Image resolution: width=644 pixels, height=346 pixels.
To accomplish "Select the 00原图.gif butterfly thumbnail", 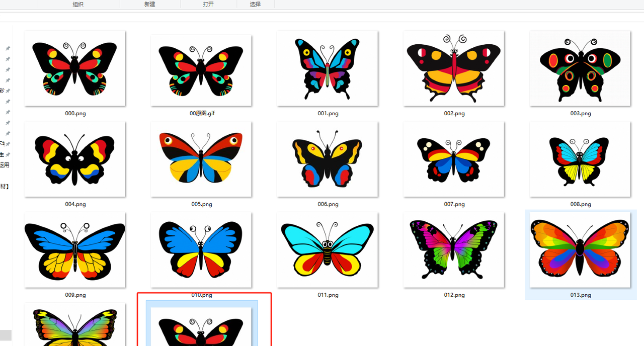I will pos(201,70).
